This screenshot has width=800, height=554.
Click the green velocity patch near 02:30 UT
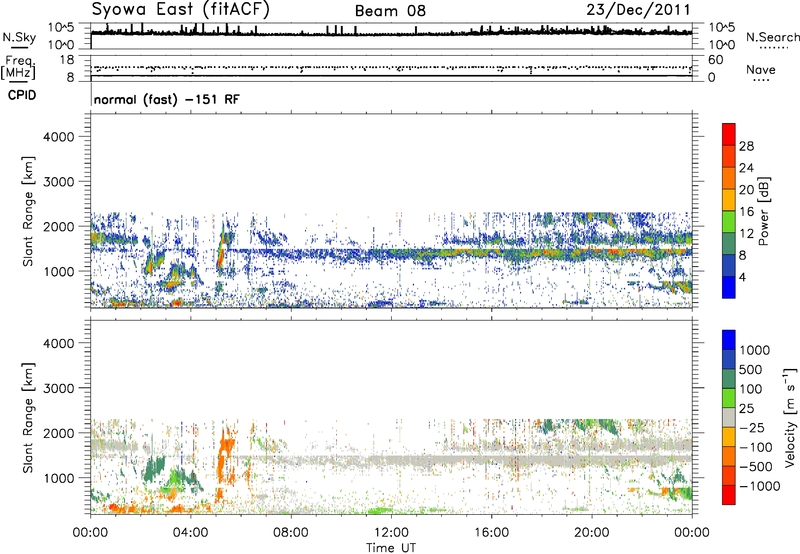click(153, 469)
